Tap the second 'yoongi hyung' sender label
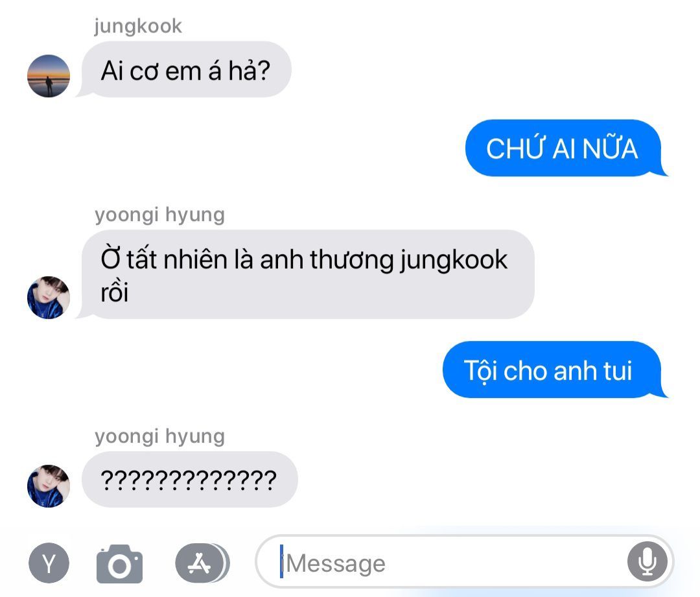This screenshot has height=597, width=700. 160,436
